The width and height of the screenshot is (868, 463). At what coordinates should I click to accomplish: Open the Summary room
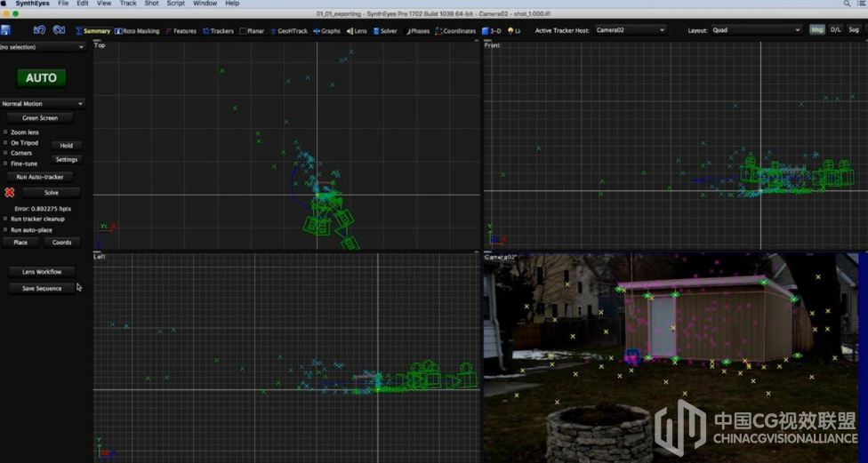pyautogui.click(x=93, y=31)
